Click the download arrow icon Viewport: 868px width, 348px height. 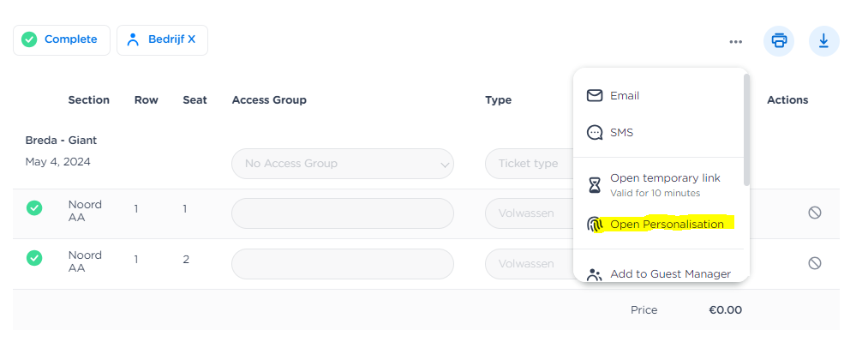pyautogui.click(x=823, y=40)
